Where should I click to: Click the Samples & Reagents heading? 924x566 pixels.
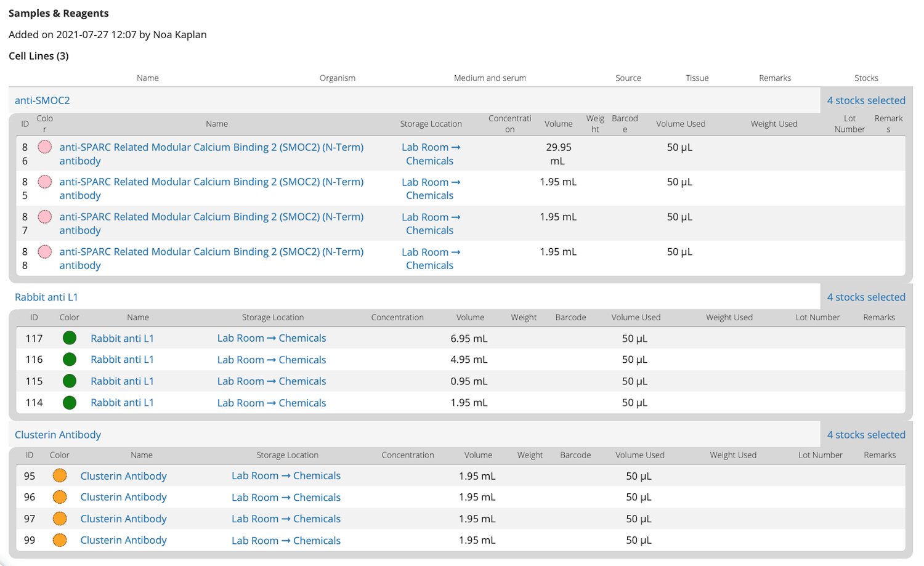point(59,13)
